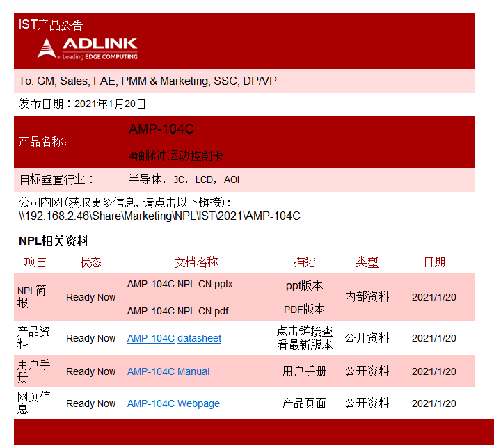Click the 4轴脉冲运动控制卡 product subtitle
The height and width of the screenshot is (448, 494).
(176, 156)
